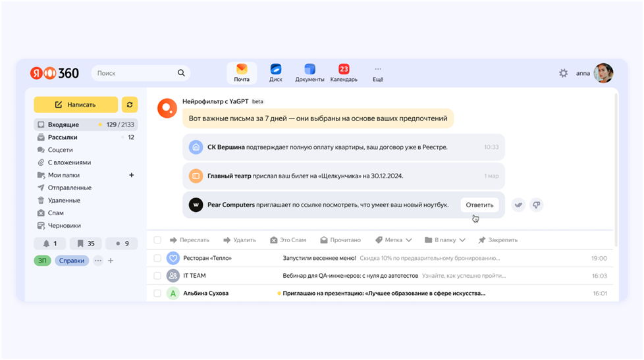Show reminders filter with bell icon
The image size is (644, 360).
click(50, 244)
